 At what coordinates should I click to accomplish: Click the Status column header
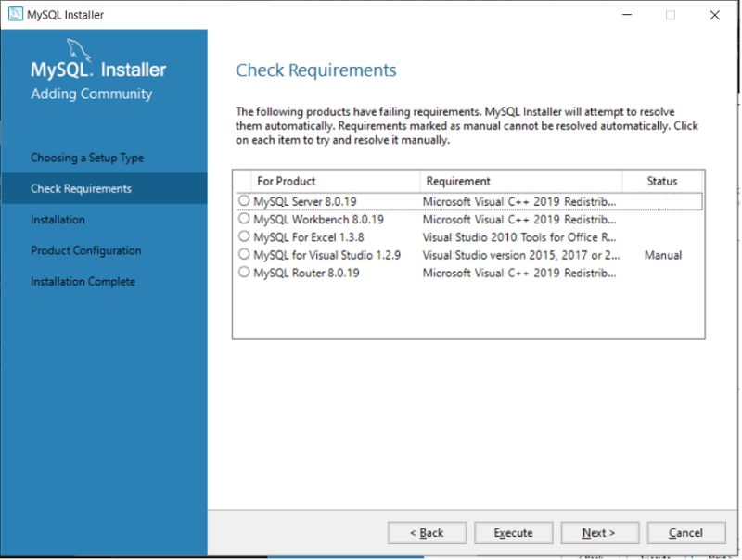pyautogui.click(x=662, y=180)
